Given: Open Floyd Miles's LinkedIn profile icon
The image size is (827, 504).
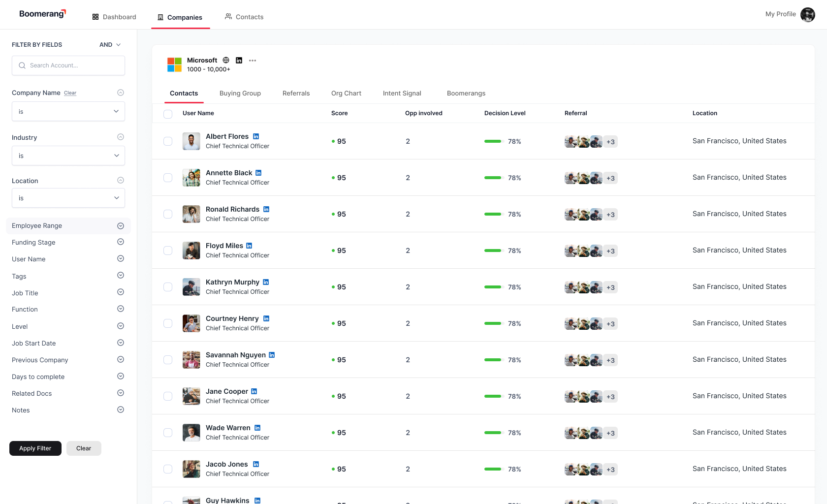Looking at the screenshot, I should [x=249, y=246].
